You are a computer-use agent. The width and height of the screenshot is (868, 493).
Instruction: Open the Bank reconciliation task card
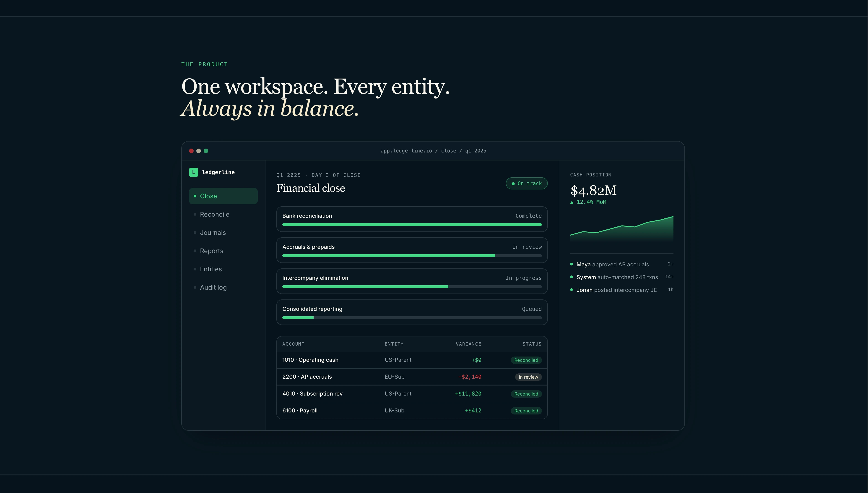click(412, 219)
